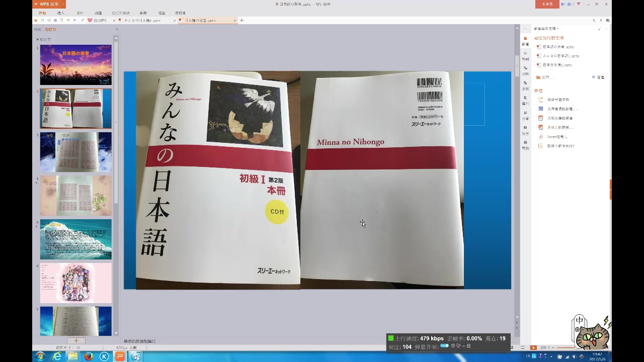Click the taskbar clock showing 19:42

click(x=597, y=356)
